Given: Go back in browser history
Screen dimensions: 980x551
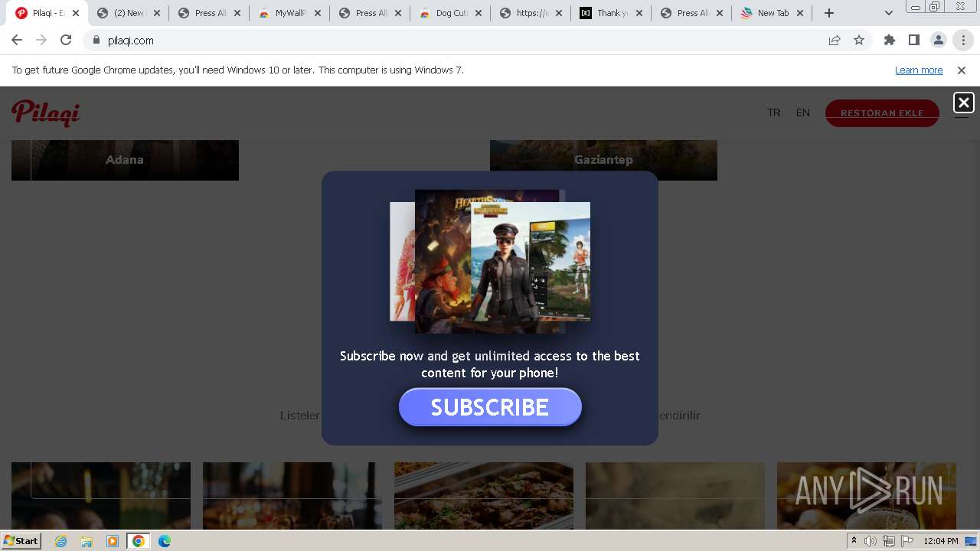Looking at the screenshot, I should tap(17, 41).
